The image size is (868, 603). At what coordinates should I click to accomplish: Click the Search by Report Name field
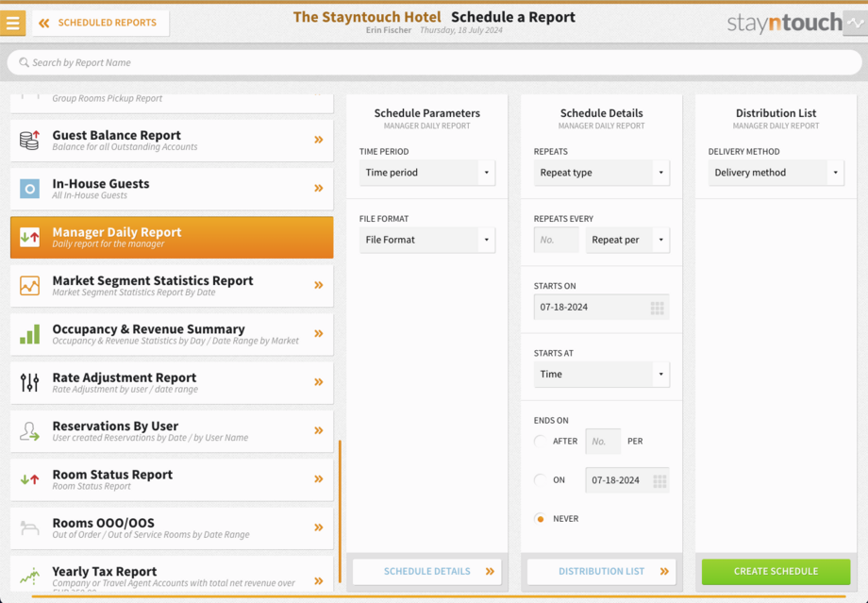point(434,62)
